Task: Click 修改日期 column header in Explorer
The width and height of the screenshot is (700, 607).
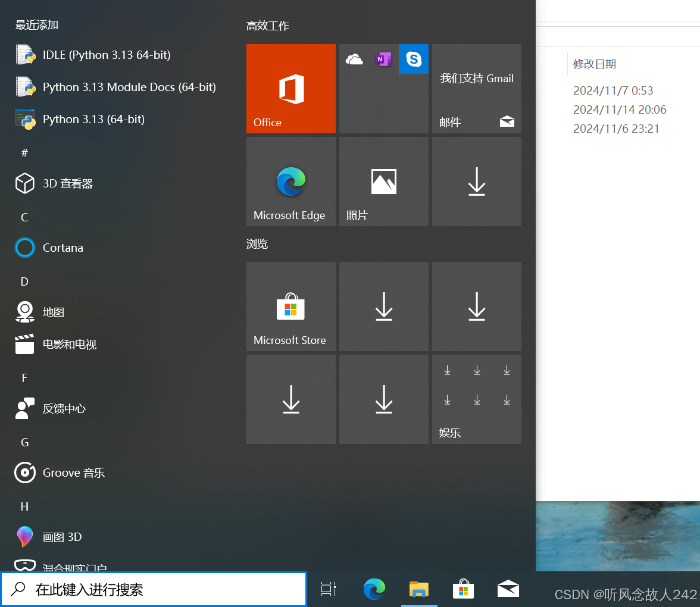Action: (x=594, y=64)
